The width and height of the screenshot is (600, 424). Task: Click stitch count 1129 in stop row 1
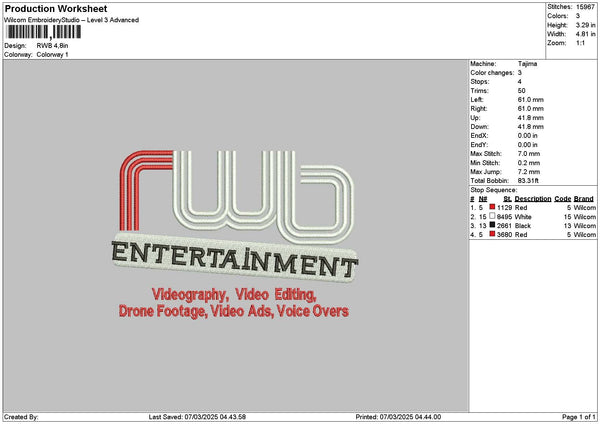[504, 207]
